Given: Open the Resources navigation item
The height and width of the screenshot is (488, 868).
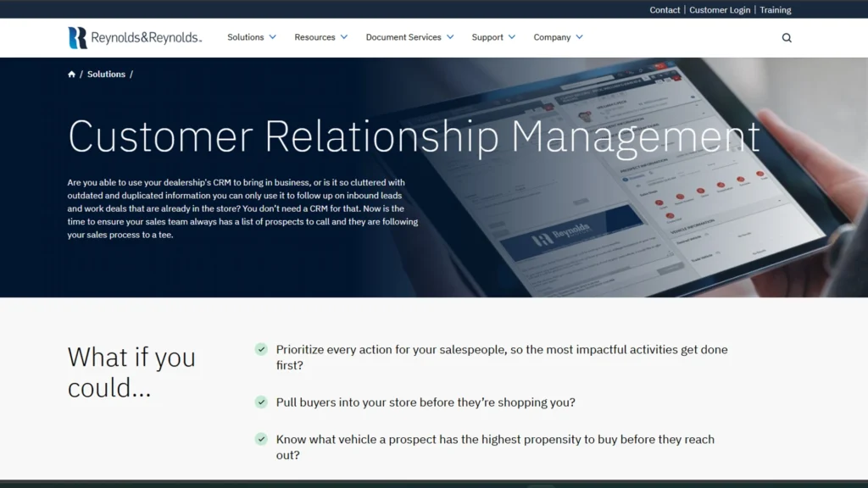Looking at the screenshot, I should pyautogui.click(x=314, y=37).
